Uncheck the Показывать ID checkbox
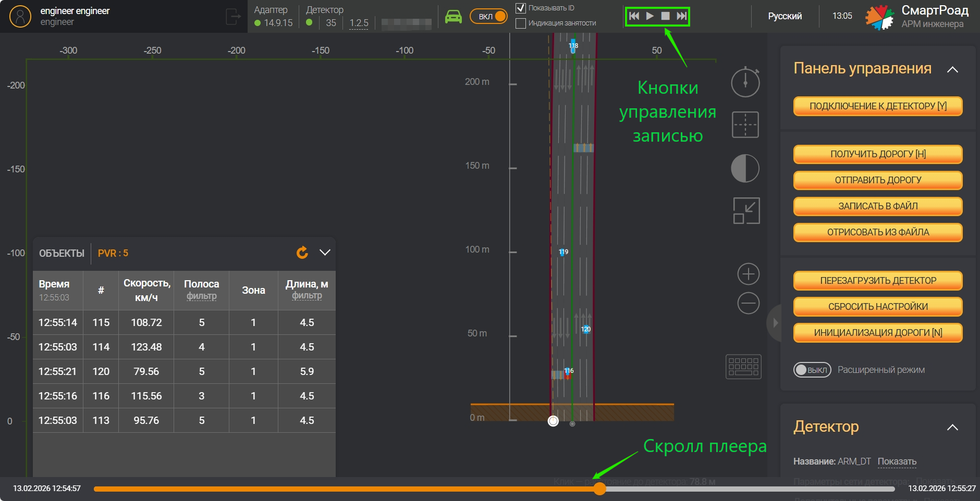980x501 pixels. pos(520,8)
